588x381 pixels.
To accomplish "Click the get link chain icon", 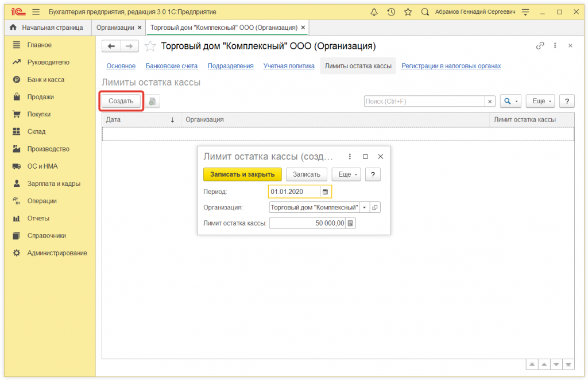I will (x=539, y=46).
